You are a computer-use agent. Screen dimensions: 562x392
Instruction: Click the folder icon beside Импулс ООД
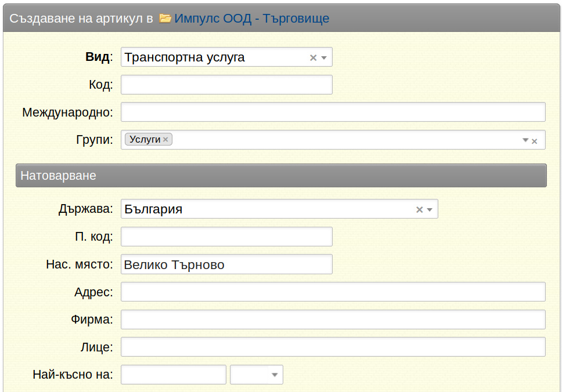point(165,18)
